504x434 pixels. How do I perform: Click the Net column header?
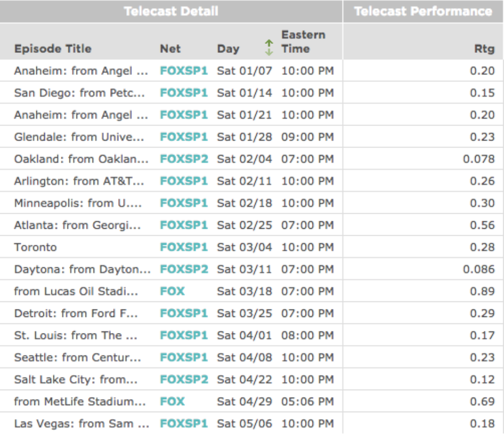pyautogui.click(x=170, y=49)
